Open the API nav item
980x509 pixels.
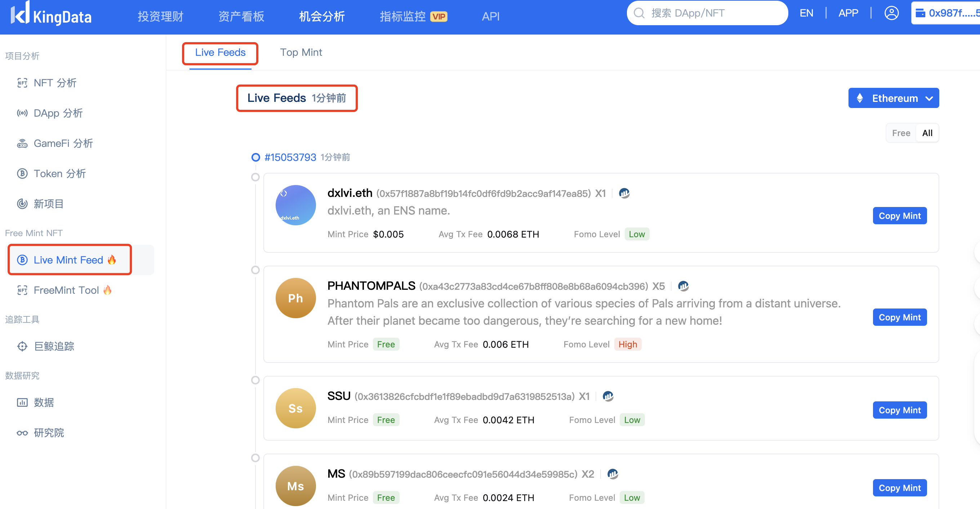pos(490,16)
